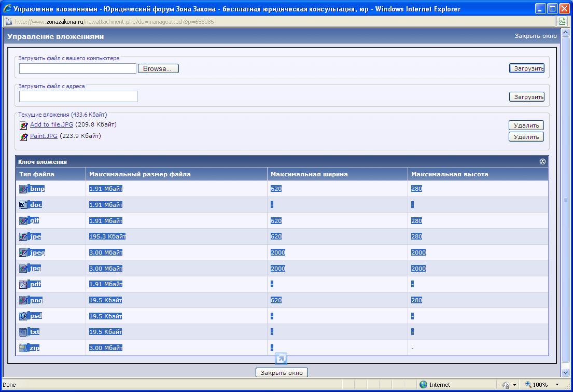The image size is (573, 392).
Task: Click the jpeg file type label
Action: [x=37, y=253]
